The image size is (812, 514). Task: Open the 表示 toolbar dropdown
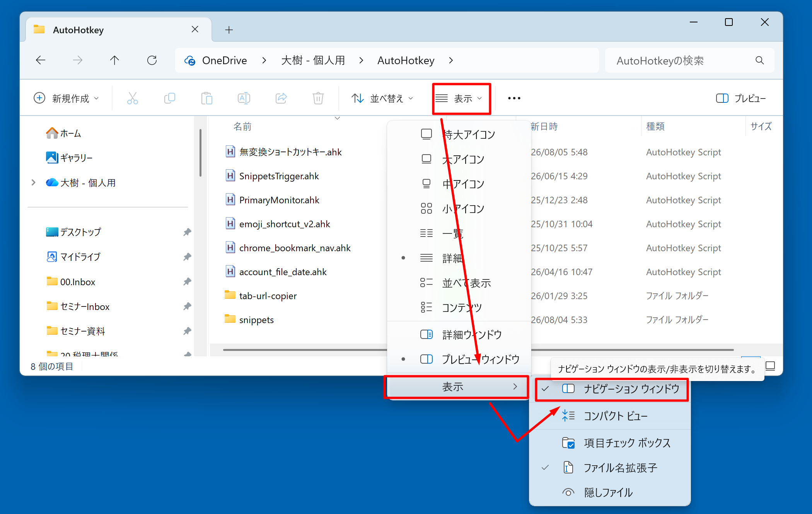point(459,98)
